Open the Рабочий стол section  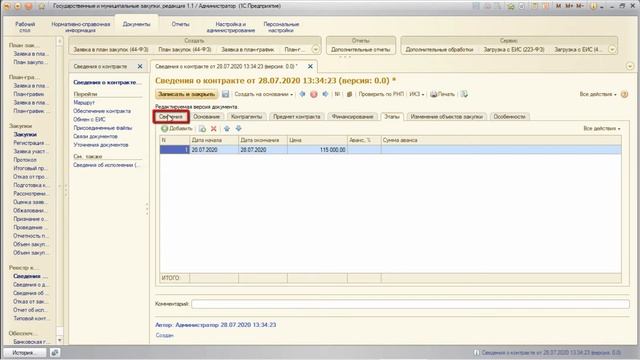point(25,27)
